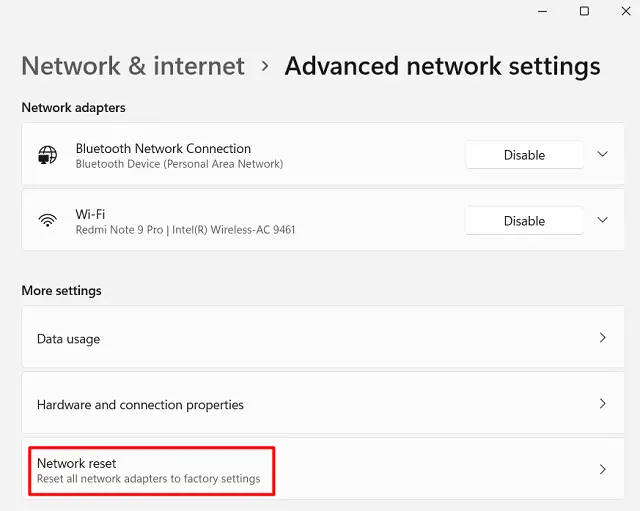This screenshot has width=640, height=511.
Task: Expand Bluetooth Network Connection details chevron
Action: pyautogui.click(x=602, y=154)
